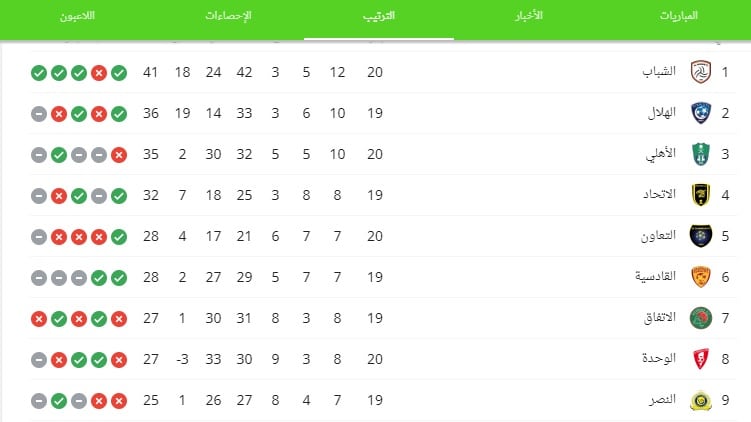This screenshot has width=751, height=422.
Task: Click the الهلال club crest icon
Action: click(x=700, y=114)
